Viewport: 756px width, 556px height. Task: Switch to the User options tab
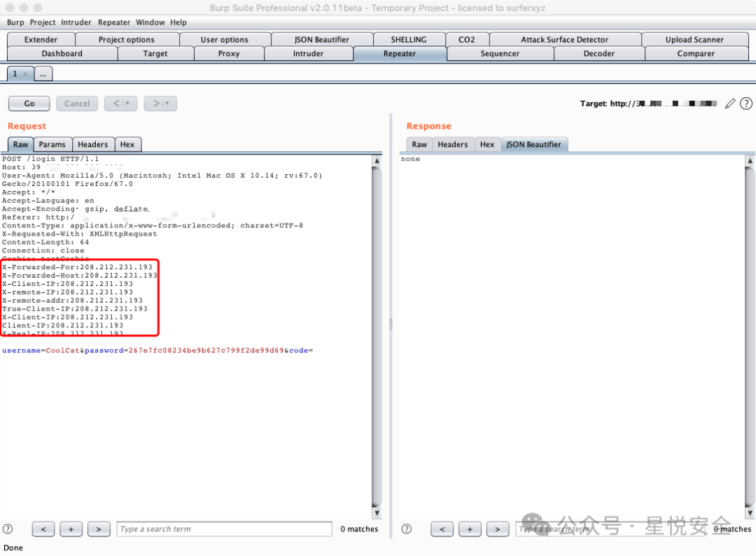[225, 39]
